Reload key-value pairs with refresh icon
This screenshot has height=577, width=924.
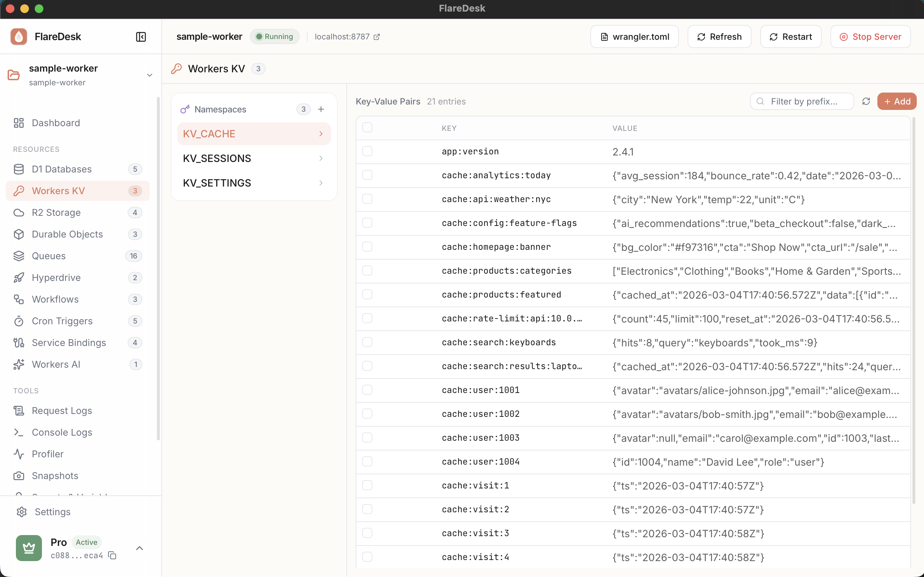866,101
